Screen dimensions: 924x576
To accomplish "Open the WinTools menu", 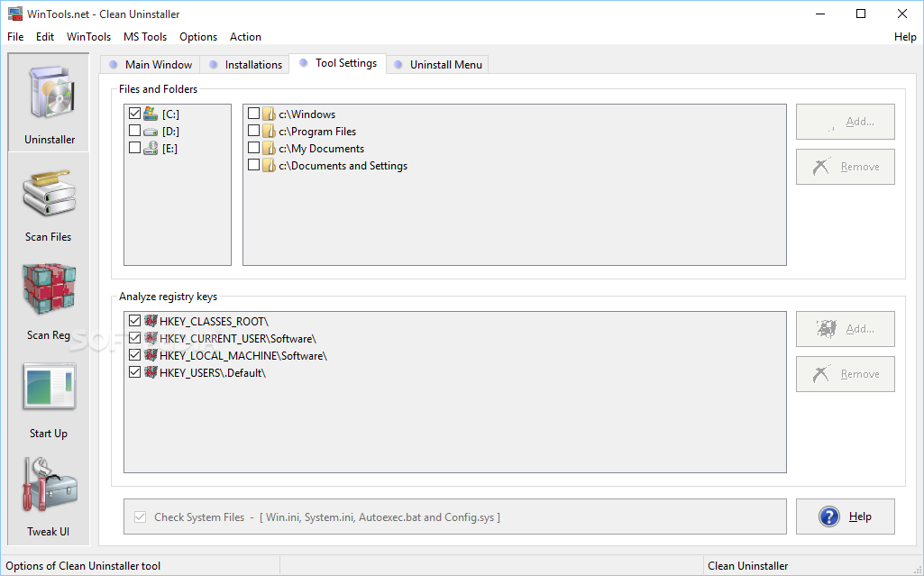I will [x=88, y=37].
